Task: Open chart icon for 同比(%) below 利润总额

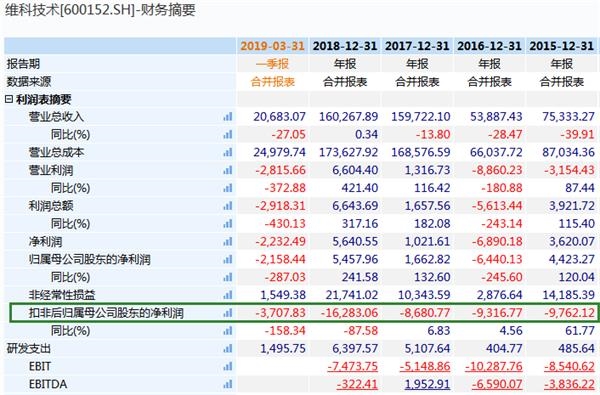Action: click(x=228, y=224)
